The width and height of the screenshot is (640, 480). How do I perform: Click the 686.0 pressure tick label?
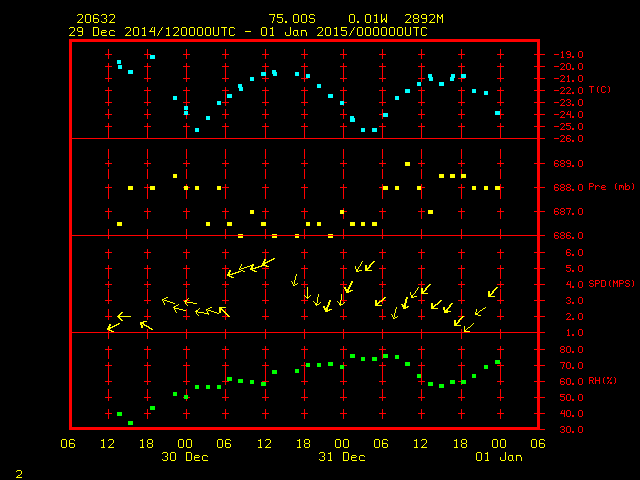click(569, 236)
